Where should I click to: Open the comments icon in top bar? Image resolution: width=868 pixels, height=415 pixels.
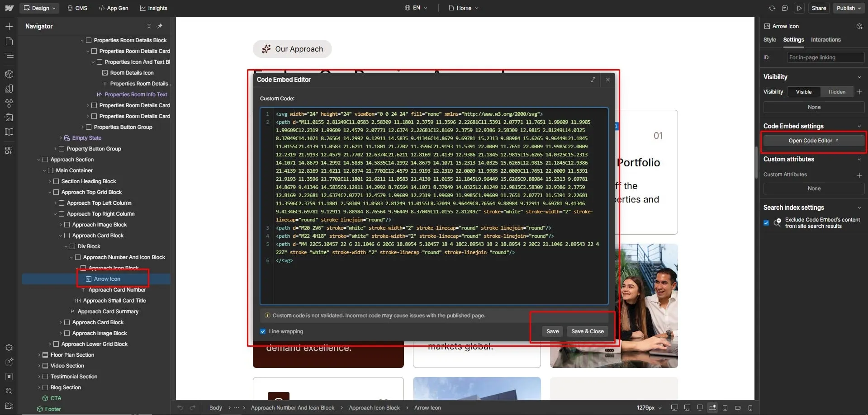(x=785, y=8)
